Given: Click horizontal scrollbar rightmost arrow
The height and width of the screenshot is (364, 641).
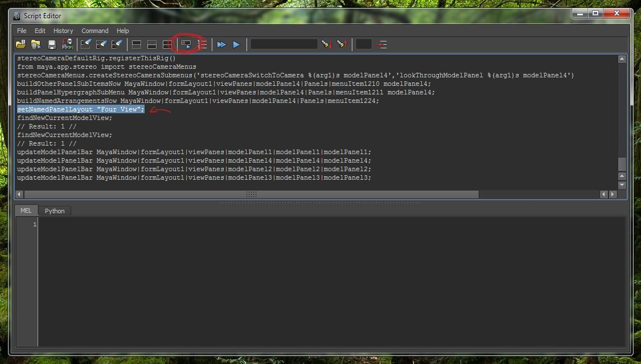Looking at the screenshot, I should 613,195.
